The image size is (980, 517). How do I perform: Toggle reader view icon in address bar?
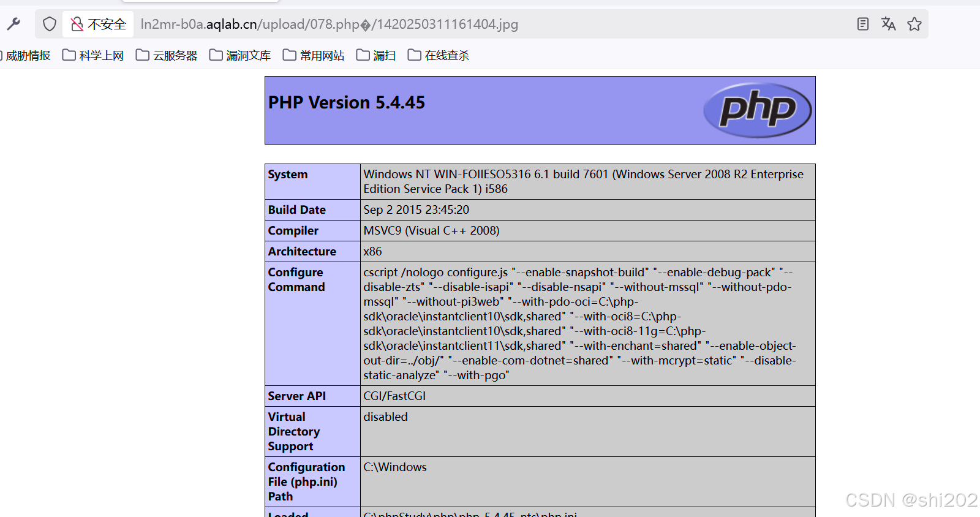tap(863, 24)
